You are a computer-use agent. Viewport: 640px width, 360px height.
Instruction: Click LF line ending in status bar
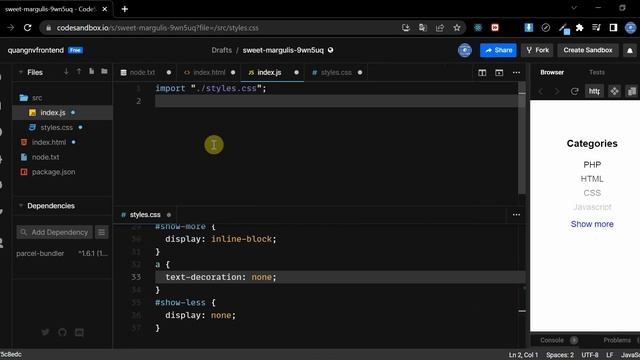click(x=609, y=355)
